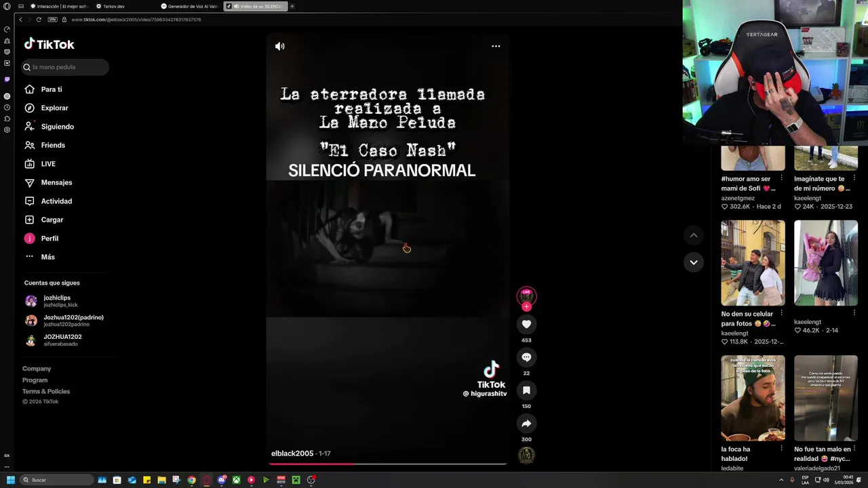Open Opera browser main menu
The height and width of the screenshot is (488, 868).
[x=7, y=6]
